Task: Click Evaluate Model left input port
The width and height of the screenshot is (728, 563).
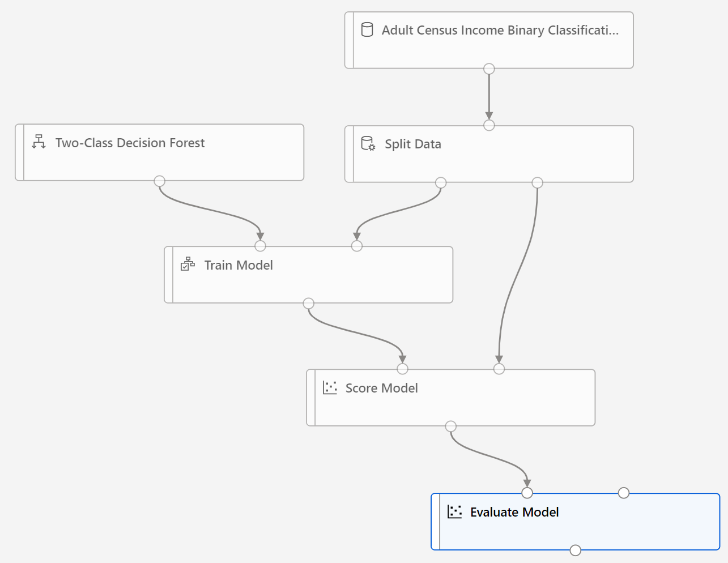Action: click(x=527, y=493)
